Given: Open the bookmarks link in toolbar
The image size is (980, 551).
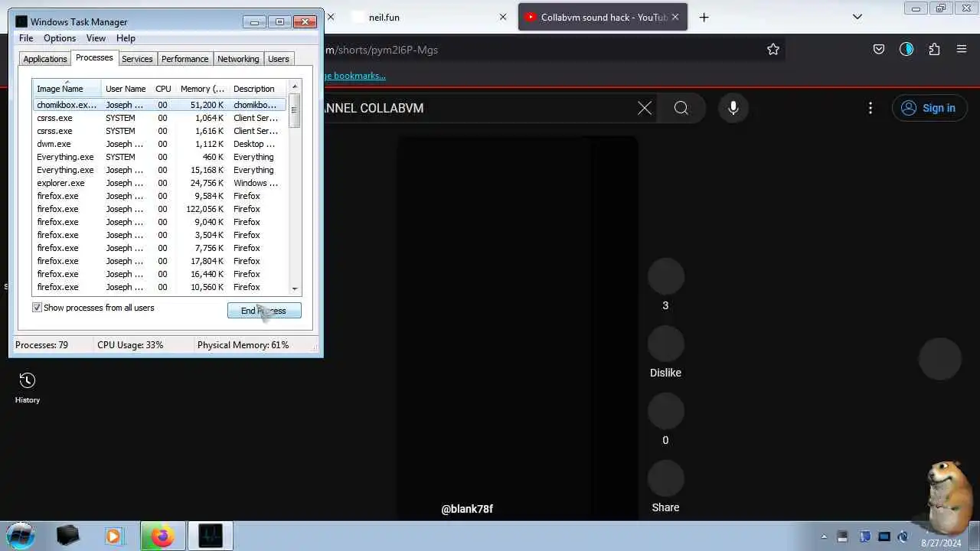Looking at the screenshot, I should [x=354, y=76].
